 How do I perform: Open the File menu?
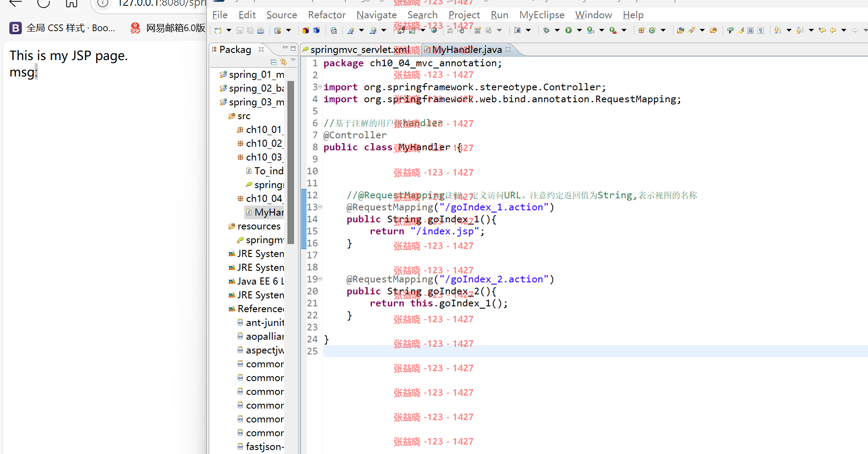(220, 15)
